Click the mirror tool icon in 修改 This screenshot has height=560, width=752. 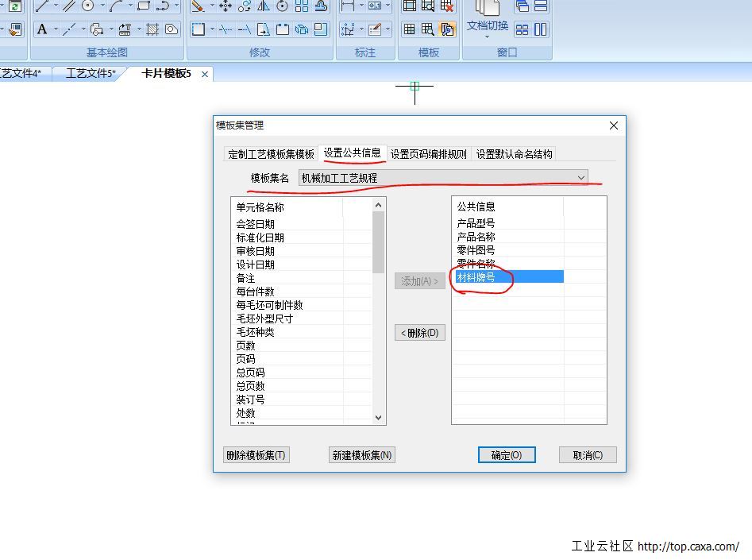263,6
